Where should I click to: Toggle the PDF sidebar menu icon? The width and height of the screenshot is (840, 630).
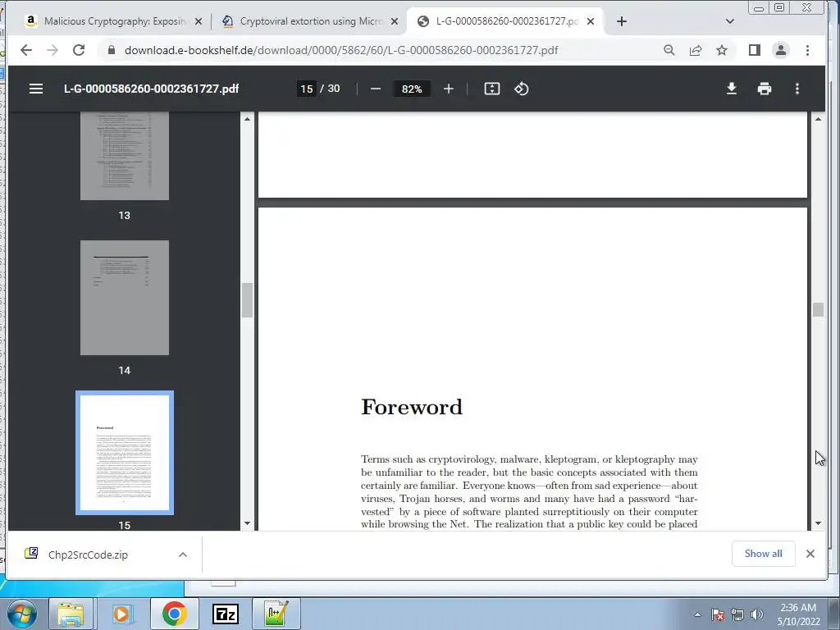36,89
